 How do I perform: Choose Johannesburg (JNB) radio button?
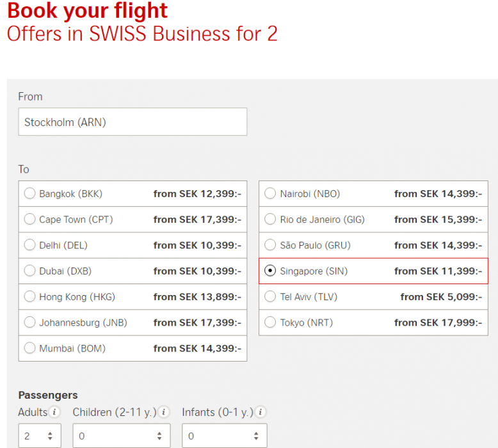click(29, 323)
